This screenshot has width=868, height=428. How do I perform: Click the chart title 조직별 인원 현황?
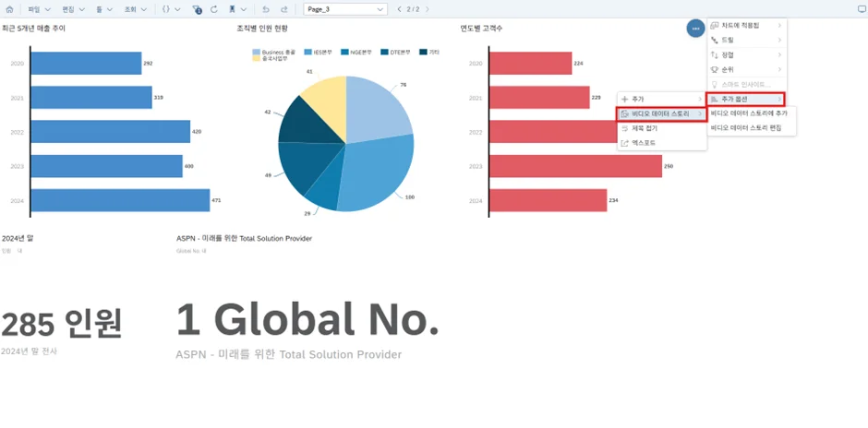click(262, 29)
